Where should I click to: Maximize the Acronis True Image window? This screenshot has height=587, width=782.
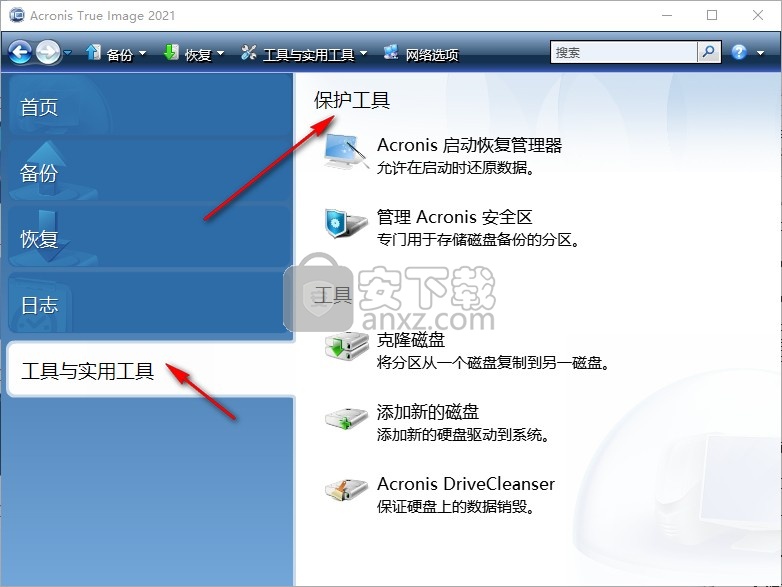pyautogui.click(x=712, y=15)
